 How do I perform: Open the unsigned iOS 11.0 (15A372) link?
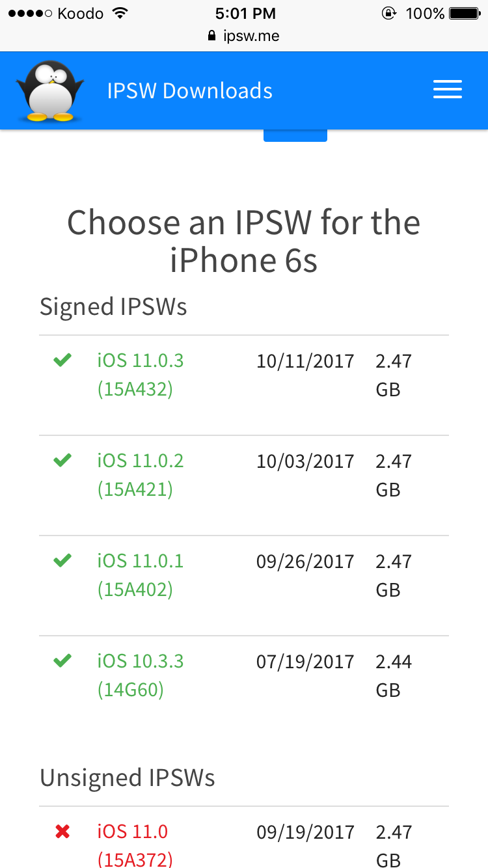click(135, 845)
